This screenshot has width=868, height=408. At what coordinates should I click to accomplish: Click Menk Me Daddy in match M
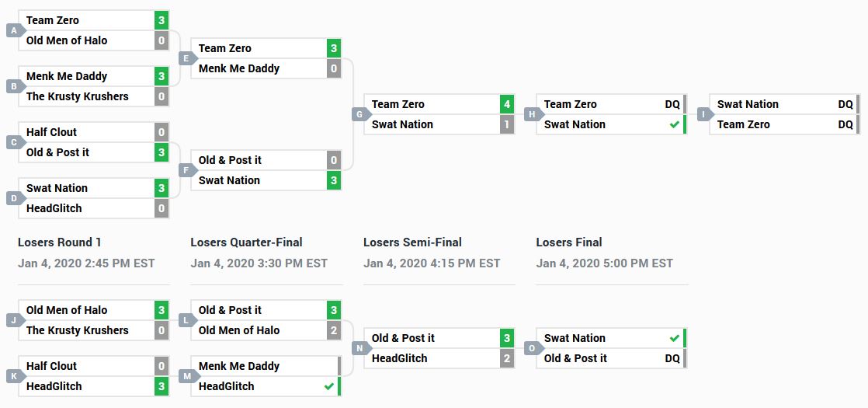238,367
